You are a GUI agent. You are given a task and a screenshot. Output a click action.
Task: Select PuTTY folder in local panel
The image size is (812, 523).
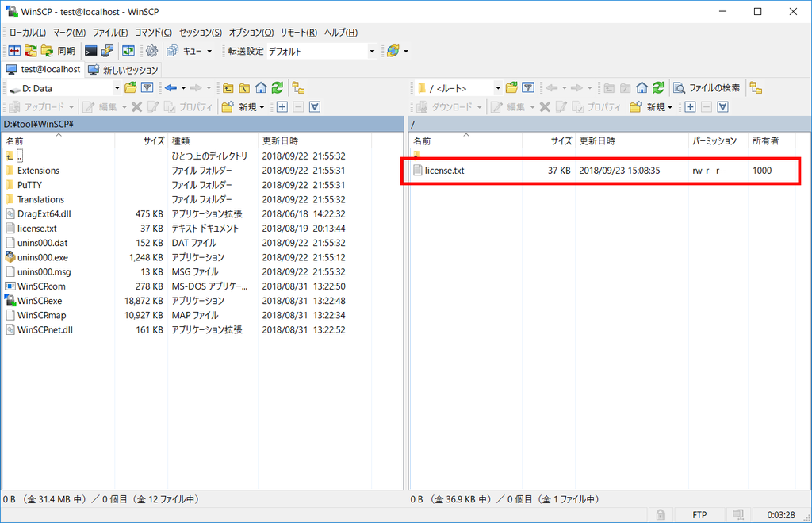pyautogui.click(x=29, y=185)
